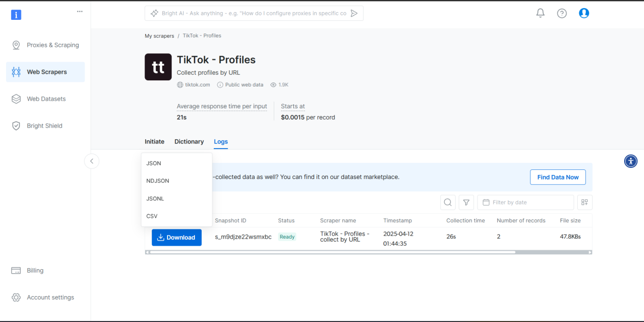Click the blue info logo icon
The height and width of the screenshot is (322, 644).
[16, 15]
